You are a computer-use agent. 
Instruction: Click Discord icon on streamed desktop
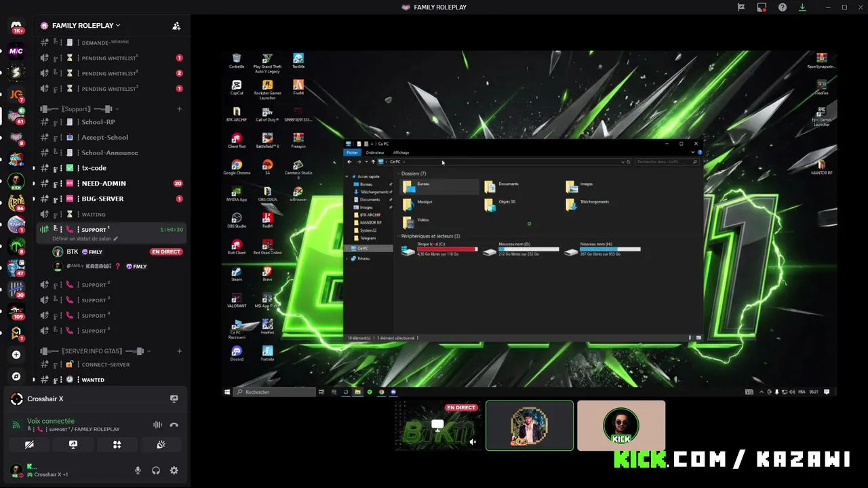point(237,353)
